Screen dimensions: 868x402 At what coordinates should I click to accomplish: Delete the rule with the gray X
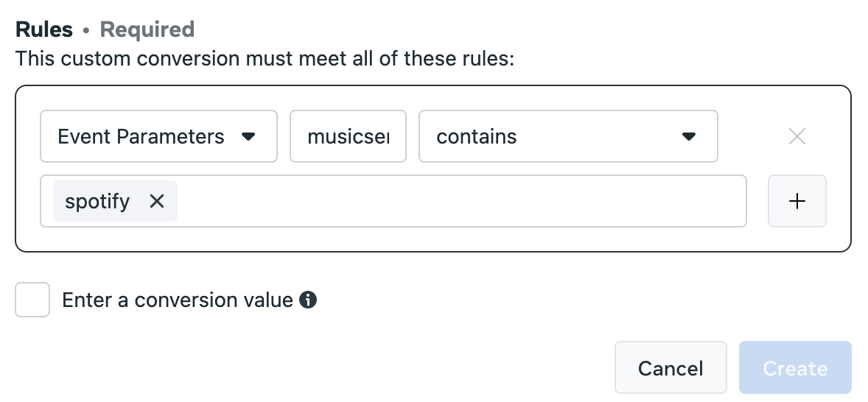click(x=797, y=137)
